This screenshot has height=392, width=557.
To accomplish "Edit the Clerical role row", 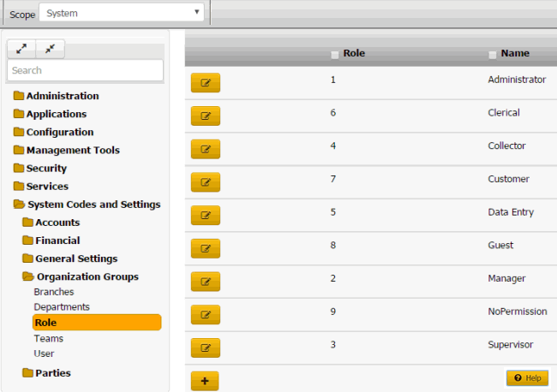I will (205, 116).
